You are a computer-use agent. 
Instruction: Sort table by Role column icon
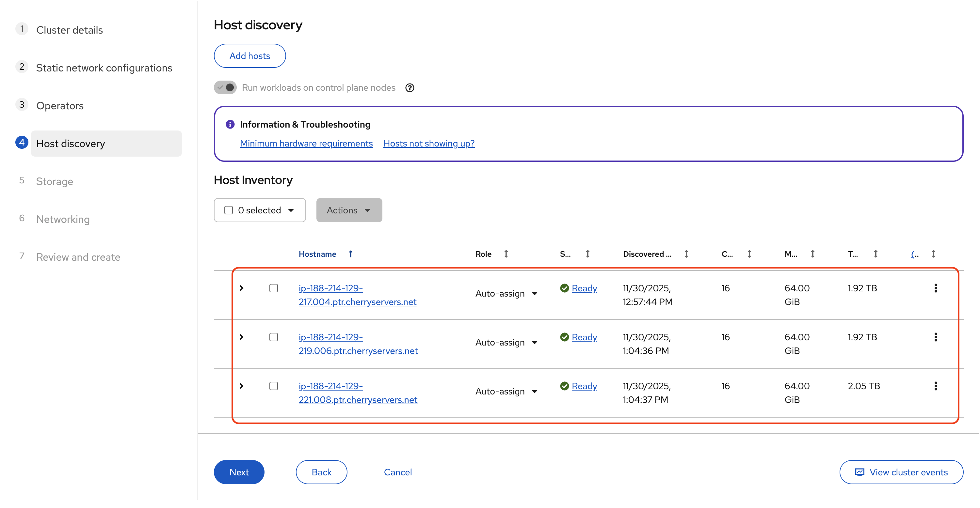pos(506,254)
